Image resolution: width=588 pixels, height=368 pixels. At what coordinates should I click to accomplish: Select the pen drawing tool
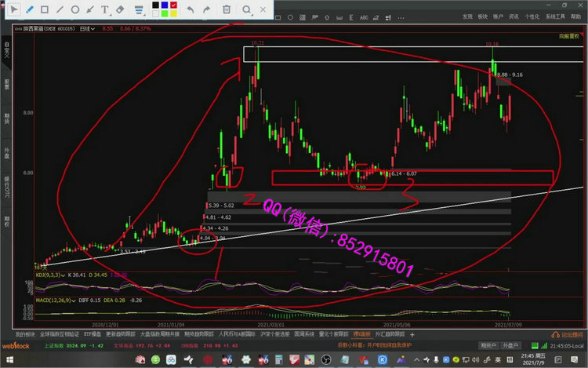coord(29,9)
